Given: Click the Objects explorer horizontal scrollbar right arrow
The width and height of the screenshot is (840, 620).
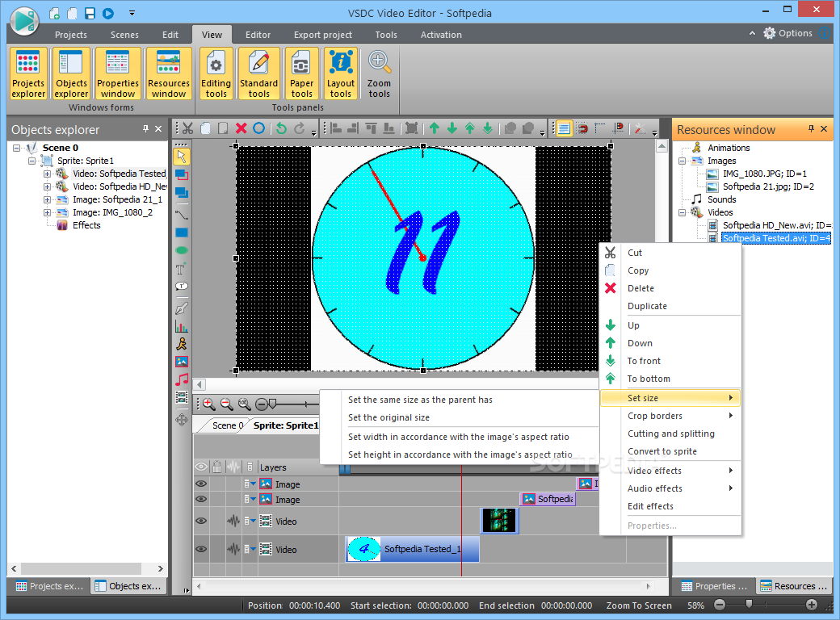Looking at the screenshot, I should tap(160, 568).
